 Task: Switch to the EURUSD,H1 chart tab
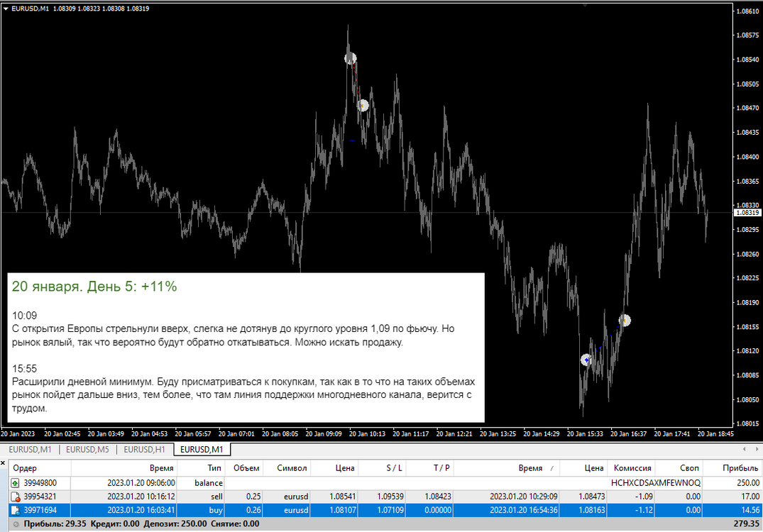145,449
